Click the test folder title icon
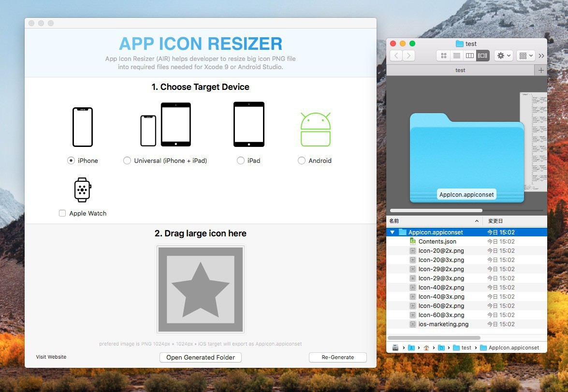This screenshot has height=392, width=568. (459, 44)
